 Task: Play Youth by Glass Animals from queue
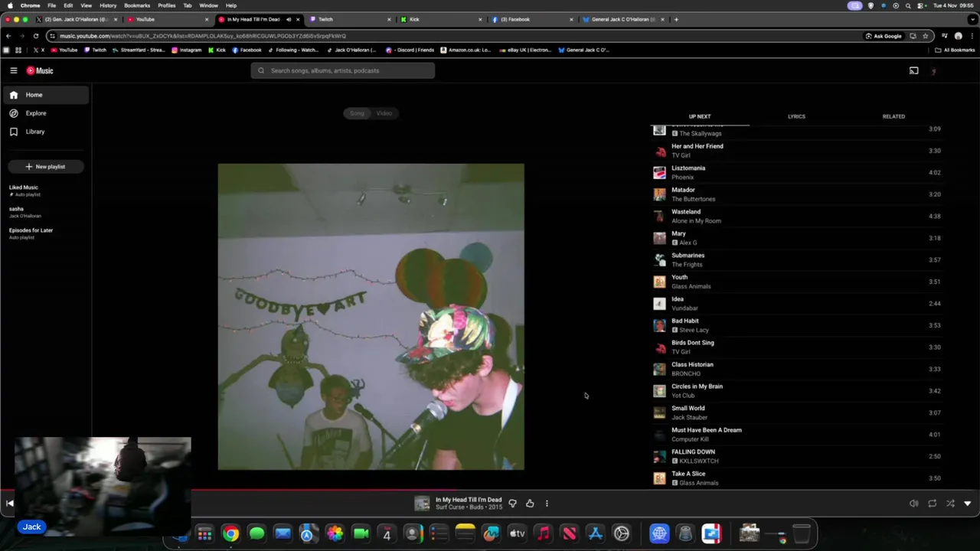point(796,282)
